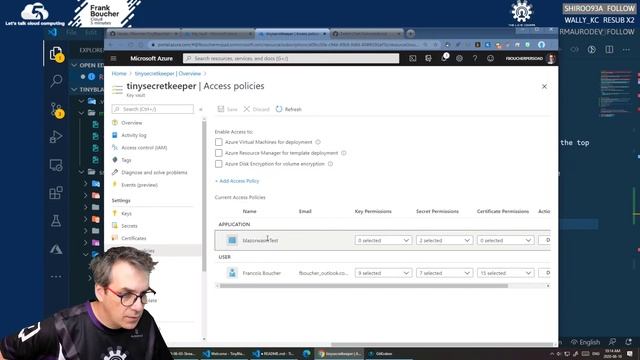Open application Secret Permissions '2 selected' dropdown
This screenshot has height=360, width=640.
444,240
